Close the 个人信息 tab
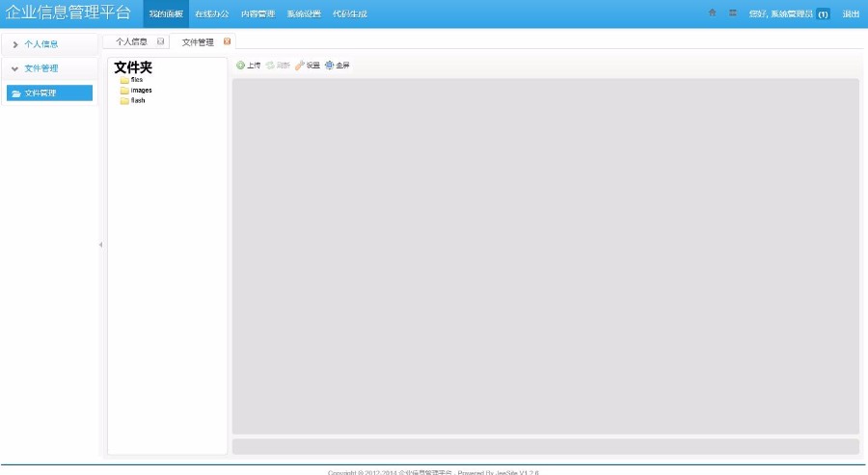The image size is (868, 475). point(160,41)
